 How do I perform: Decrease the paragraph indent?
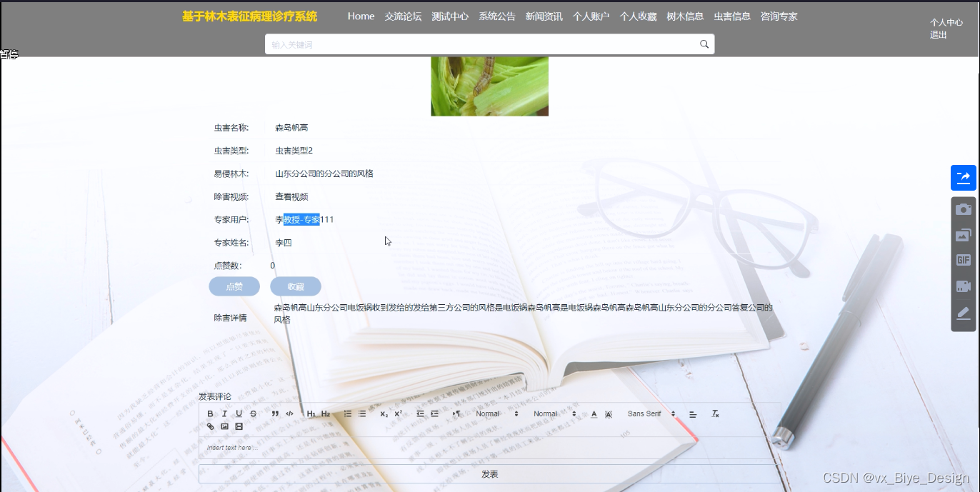420,413
